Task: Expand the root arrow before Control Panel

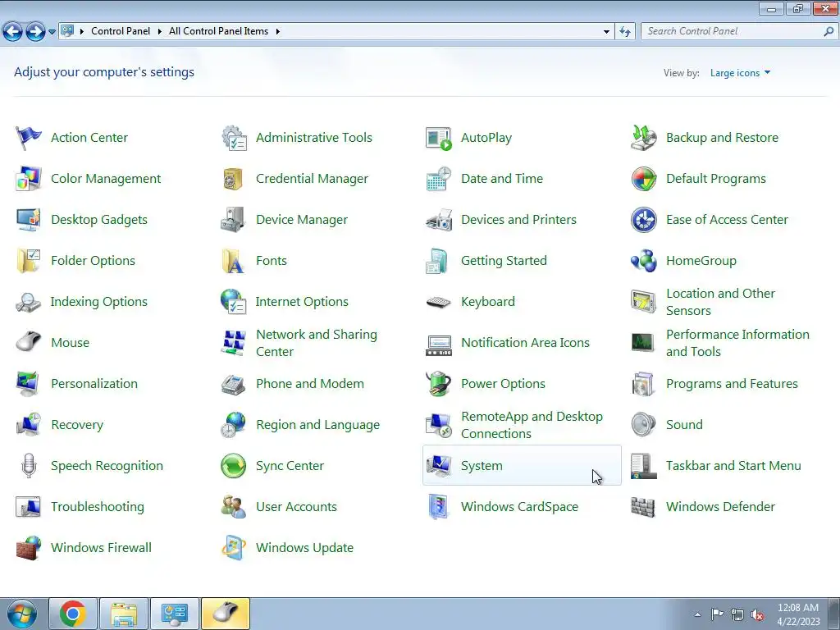Action: tap(82, 32)
